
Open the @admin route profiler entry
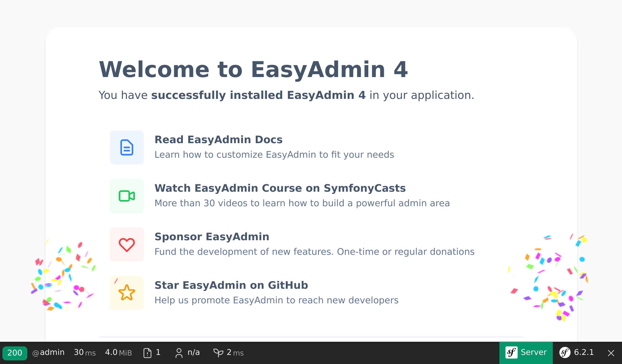pos(48,352)
